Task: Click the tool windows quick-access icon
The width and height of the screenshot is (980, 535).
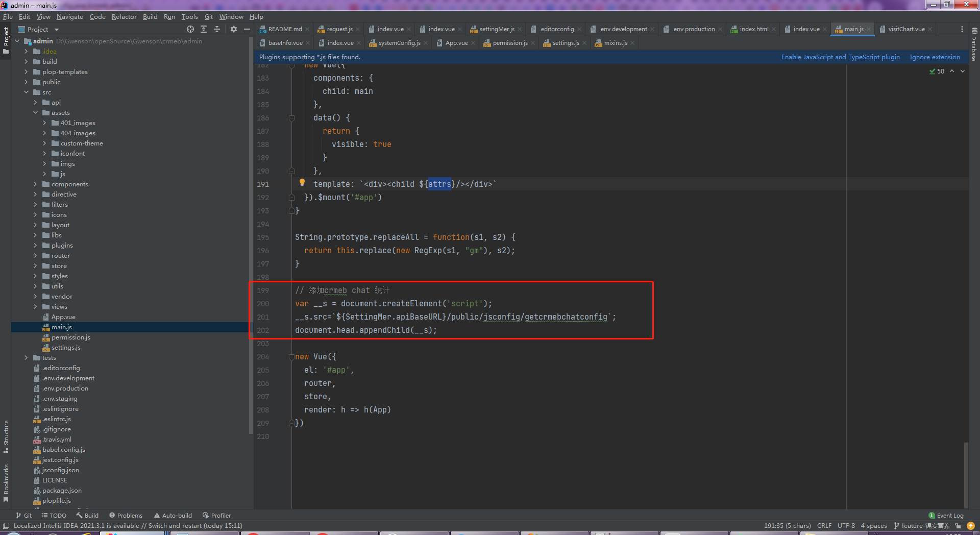Action: tap(6, 526)
